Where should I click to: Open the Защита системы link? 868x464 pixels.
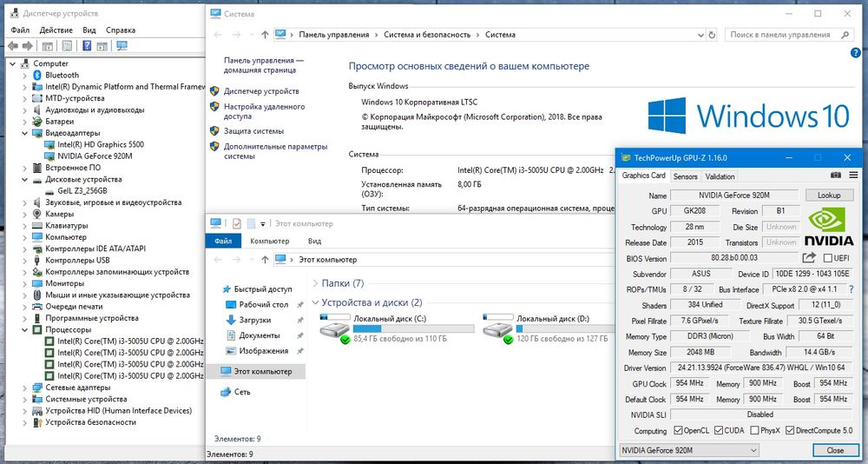[253, 131]
